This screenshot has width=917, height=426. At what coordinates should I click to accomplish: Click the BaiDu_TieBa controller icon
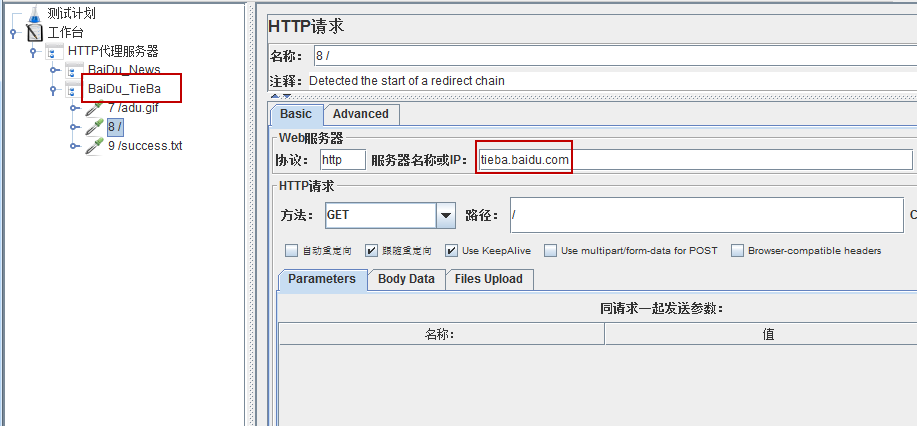tap(74, 90)
